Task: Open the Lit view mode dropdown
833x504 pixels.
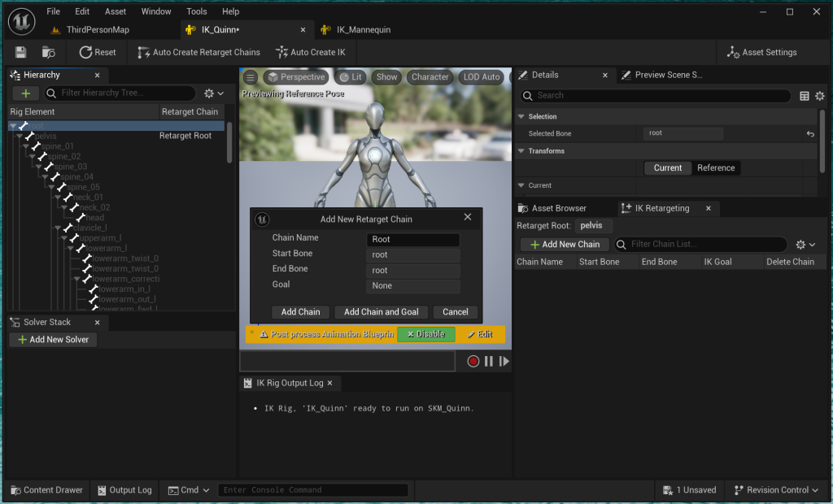Action: click(x=351, y=77)
